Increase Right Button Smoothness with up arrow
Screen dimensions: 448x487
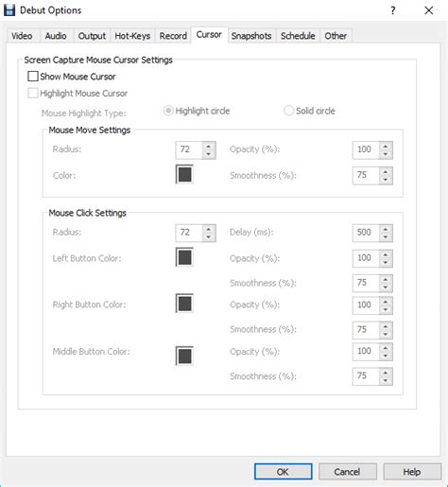click(x=386, y=326)
